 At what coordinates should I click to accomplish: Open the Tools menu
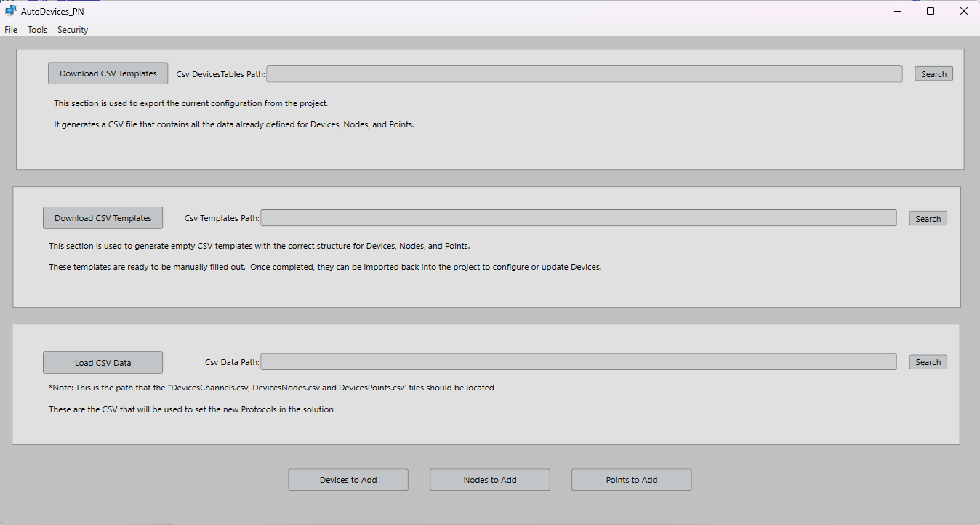click(37, 30)
